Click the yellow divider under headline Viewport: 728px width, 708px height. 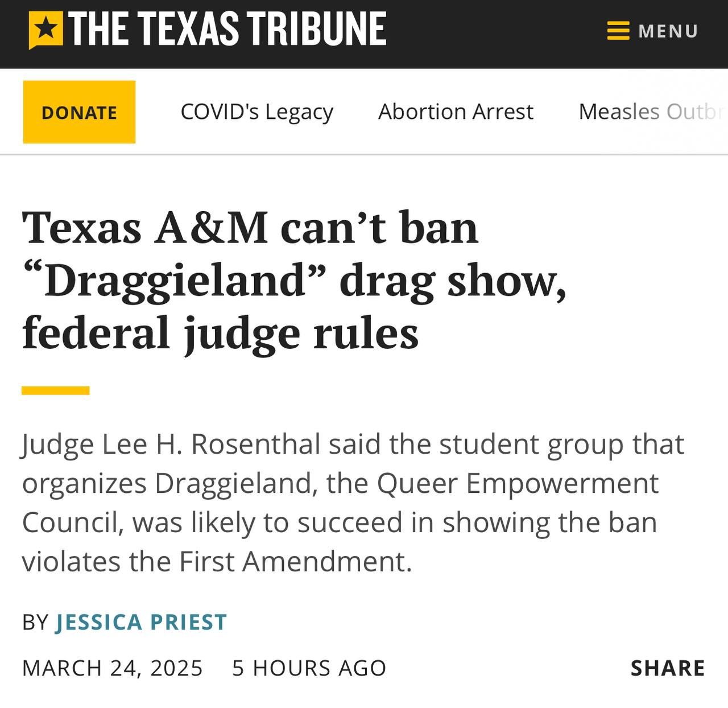tap(56, 390)
